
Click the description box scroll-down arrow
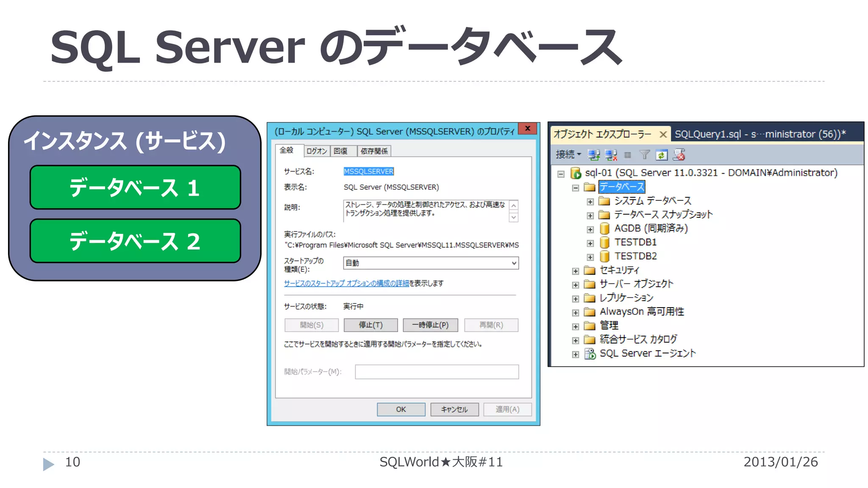click(514, 217)
